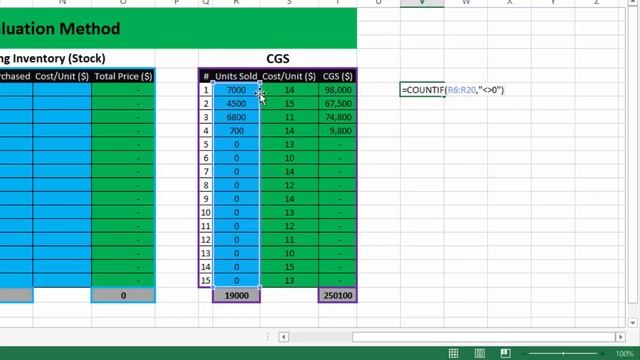Select row number 10 in CGS table
The height and width of the screenshot is (360, 640).
point(206,212)
